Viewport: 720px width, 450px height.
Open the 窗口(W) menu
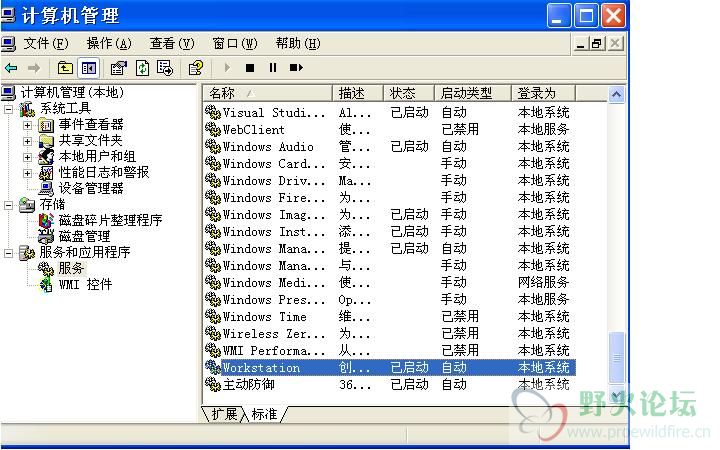click(235, 44)
